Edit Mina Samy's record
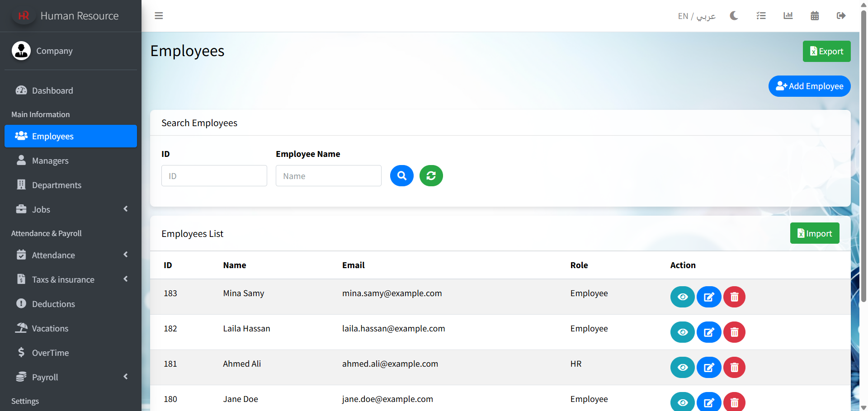 (x=709, y=297)
